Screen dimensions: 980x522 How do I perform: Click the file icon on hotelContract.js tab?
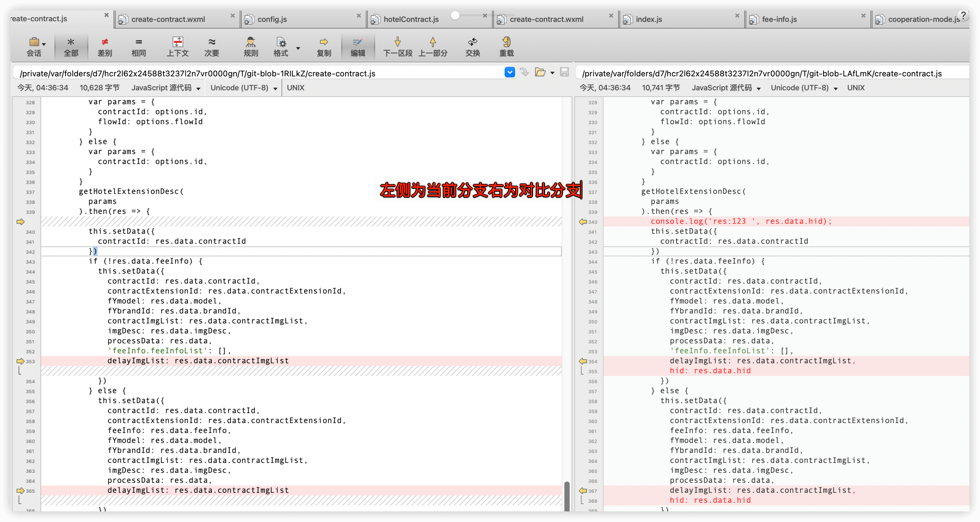click(375, 19)
